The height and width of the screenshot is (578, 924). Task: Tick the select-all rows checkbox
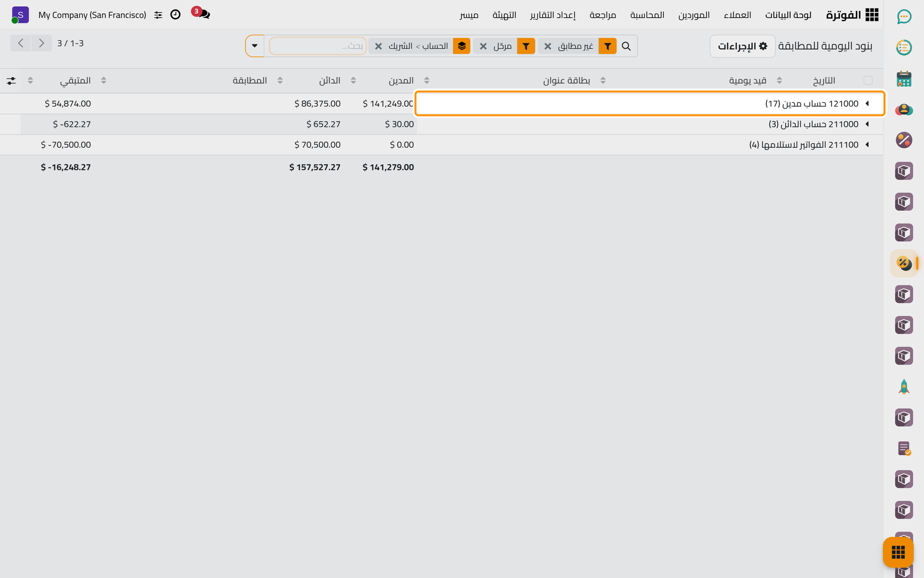868,80
